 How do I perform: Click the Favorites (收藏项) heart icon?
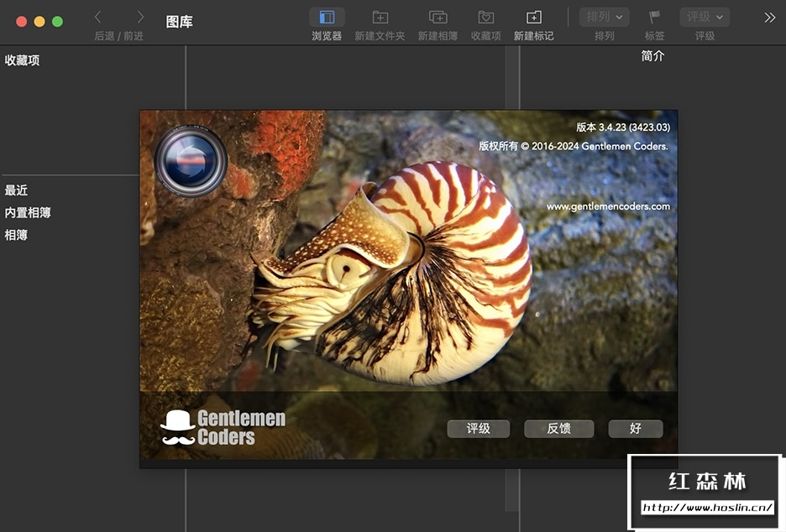[485, 18]
